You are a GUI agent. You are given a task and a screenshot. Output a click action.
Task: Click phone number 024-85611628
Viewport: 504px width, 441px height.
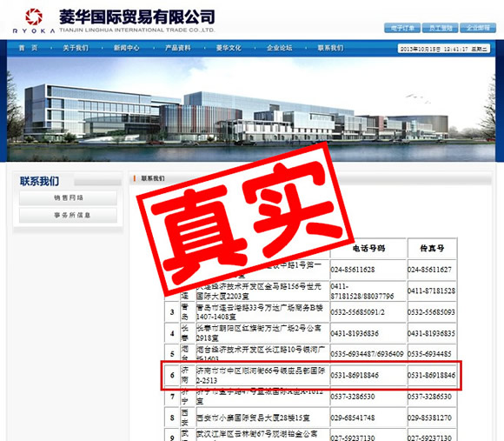(353, 270)
